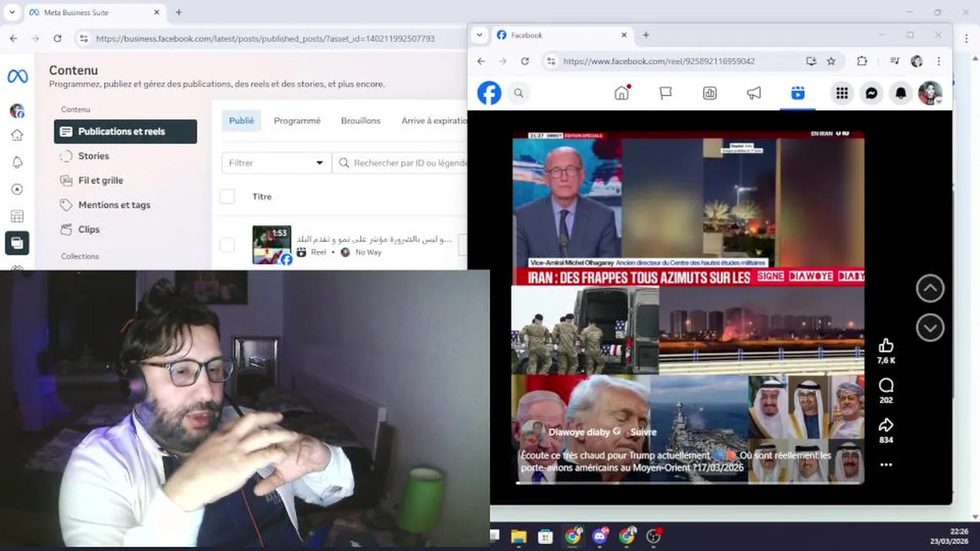Open new tab in Facebook window
Viewport: 980px width, 551px height.
tap(645, 35)
